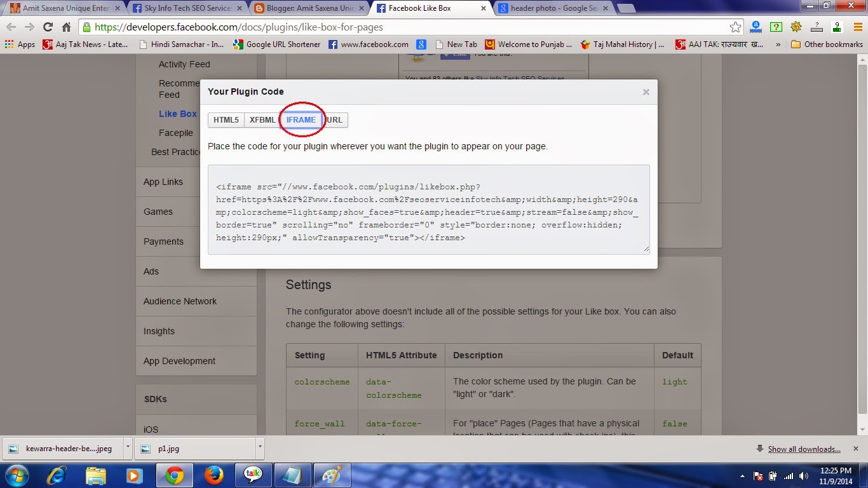The width and height of the screenshot is (868, 488).
Task: Open the Aaj Tak News bookmark
Action: tap(86, 44)
